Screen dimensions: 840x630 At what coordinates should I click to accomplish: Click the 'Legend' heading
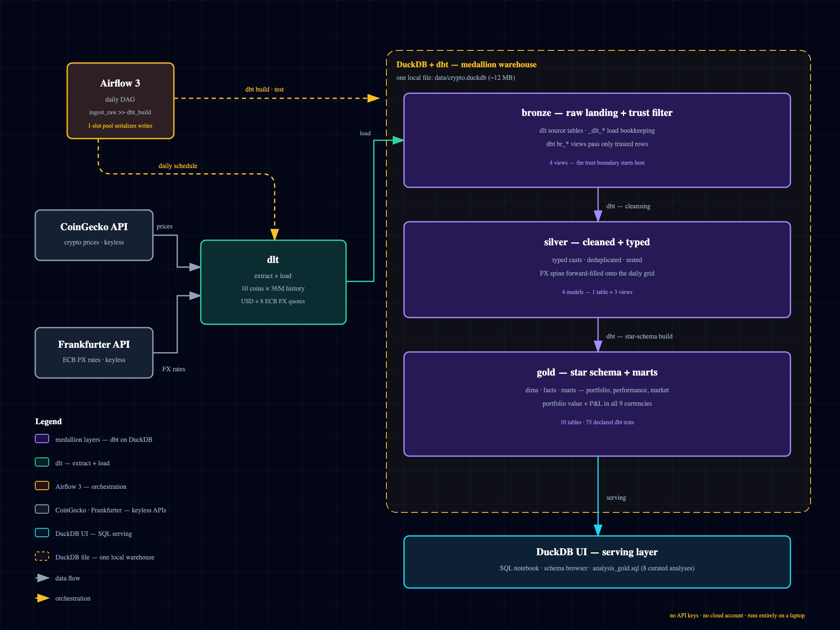pos(48,421)
